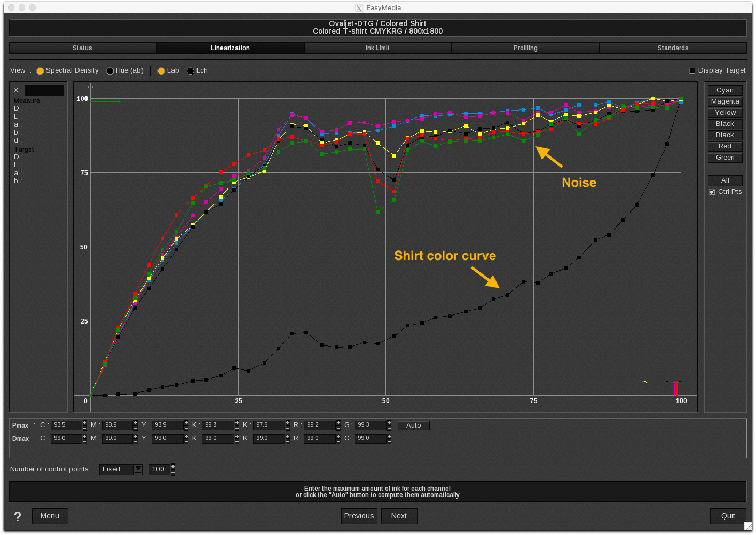Increase the Pmax Green value stepper

point(389,423)
